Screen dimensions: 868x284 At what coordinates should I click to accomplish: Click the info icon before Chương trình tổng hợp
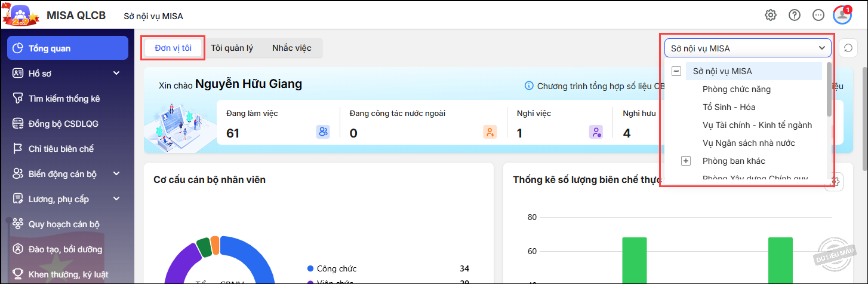tap(529, 86)
